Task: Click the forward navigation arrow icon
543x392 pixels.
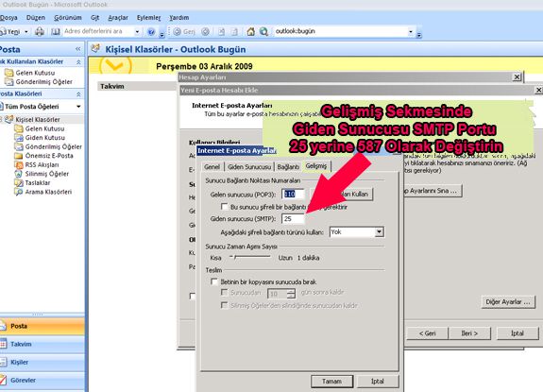Action: click(x=205, y=31)
